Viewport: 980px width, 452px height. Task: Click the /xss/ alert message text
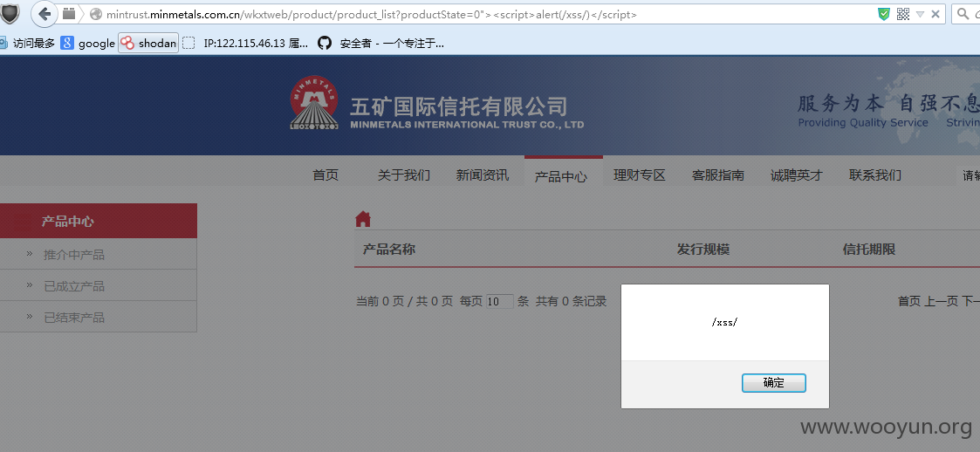tap(724, 322)
